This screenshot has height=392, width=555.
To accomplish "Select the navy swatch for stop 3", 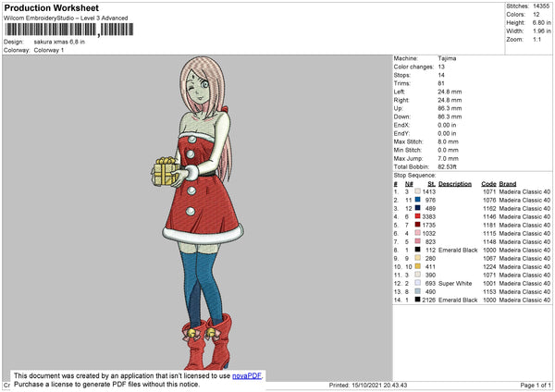I will tap(418, 208).
